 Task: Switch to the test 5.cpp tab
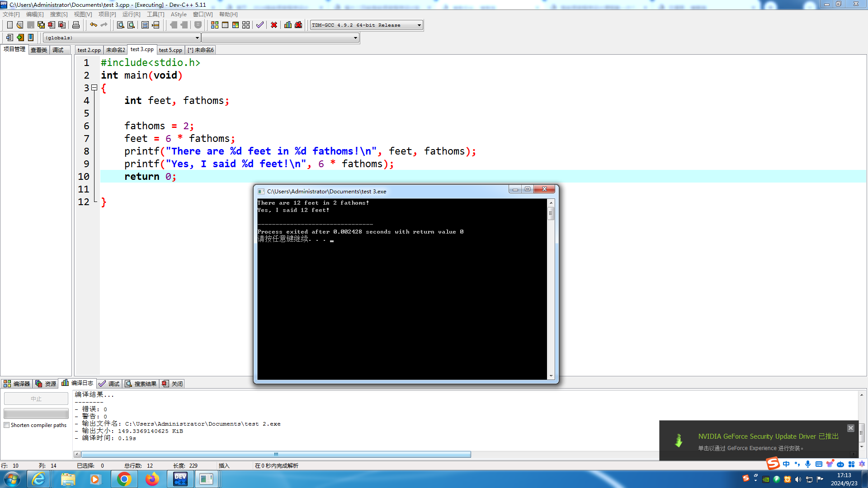[170, 50]
